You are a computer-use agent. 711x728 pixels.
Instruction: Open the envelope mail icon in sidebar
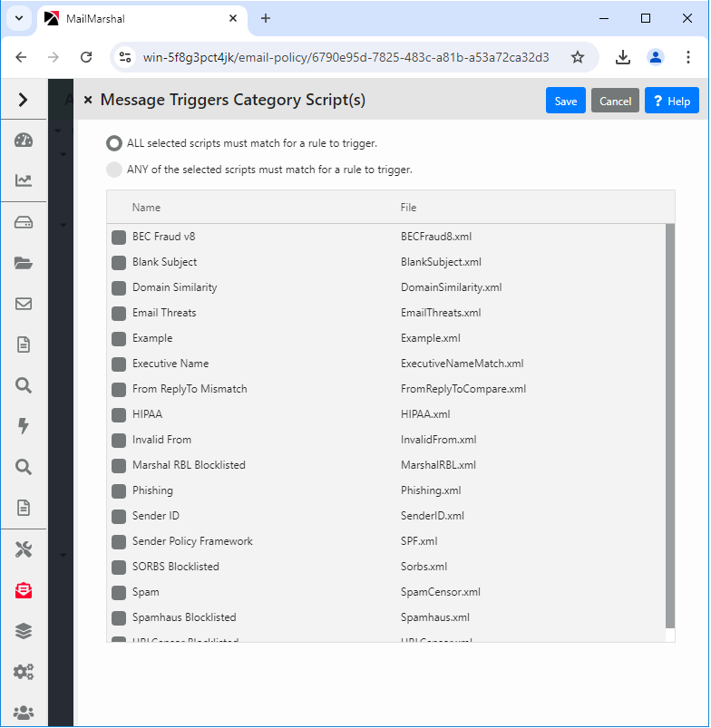tap(24, 304)
